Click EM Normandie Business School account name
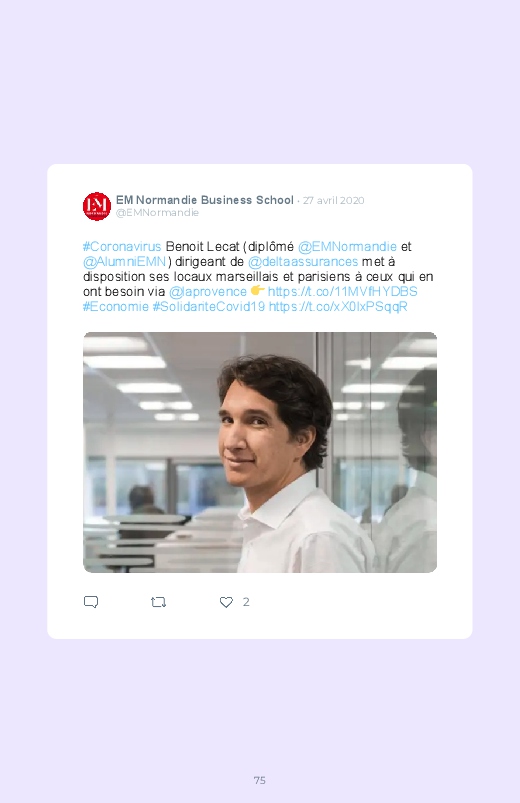This screenshot has height=803, width=520. click(x=204, y=200)
